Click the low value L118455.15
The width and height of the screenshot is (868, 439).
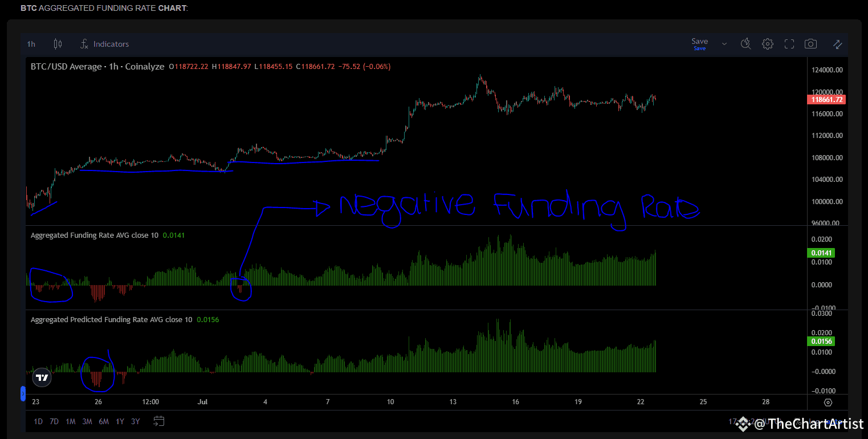pyautogui.click(x=274, y=67)
